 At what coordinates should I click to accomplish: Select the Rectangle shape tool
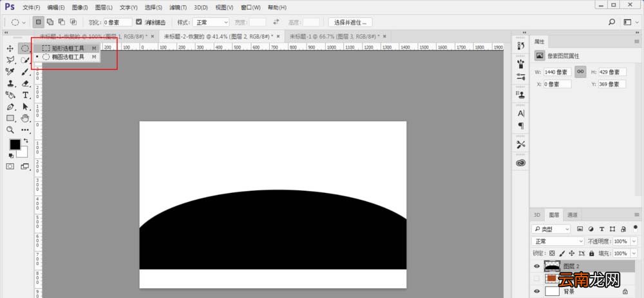(10, 118)
